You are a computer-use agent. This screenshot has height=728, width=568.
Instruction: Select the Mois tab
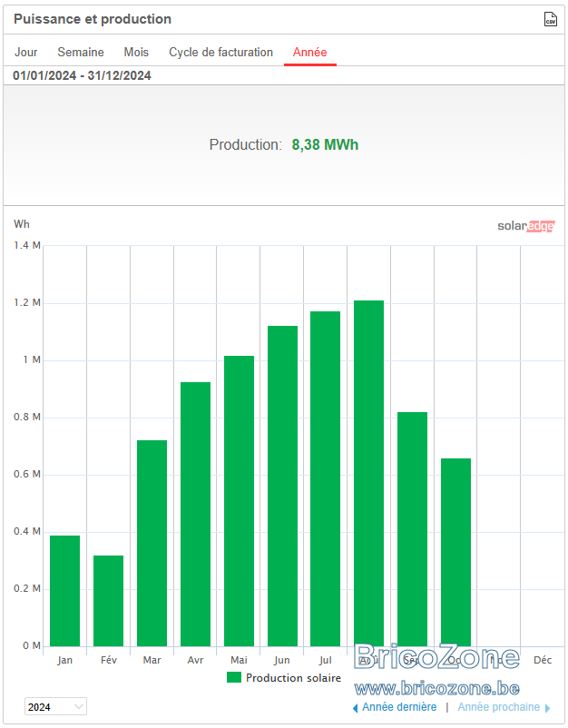(136, 52)
